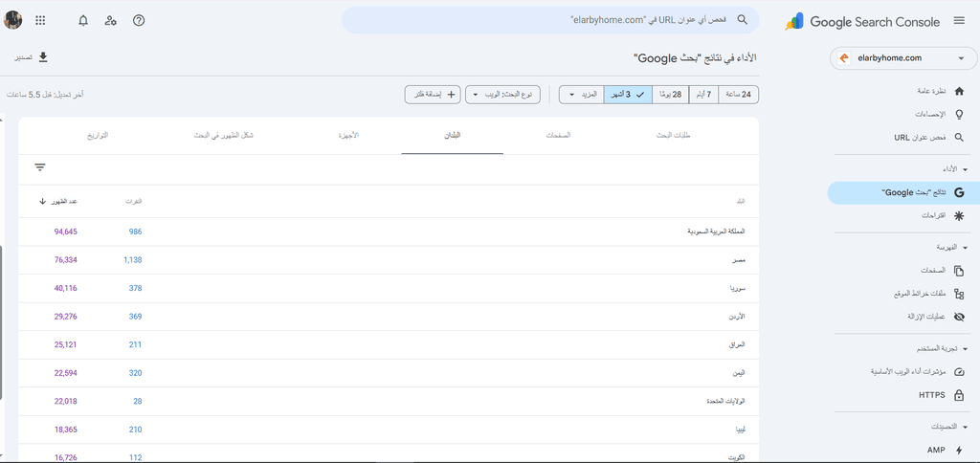Click impressions value 18,365

pos(66,430)
